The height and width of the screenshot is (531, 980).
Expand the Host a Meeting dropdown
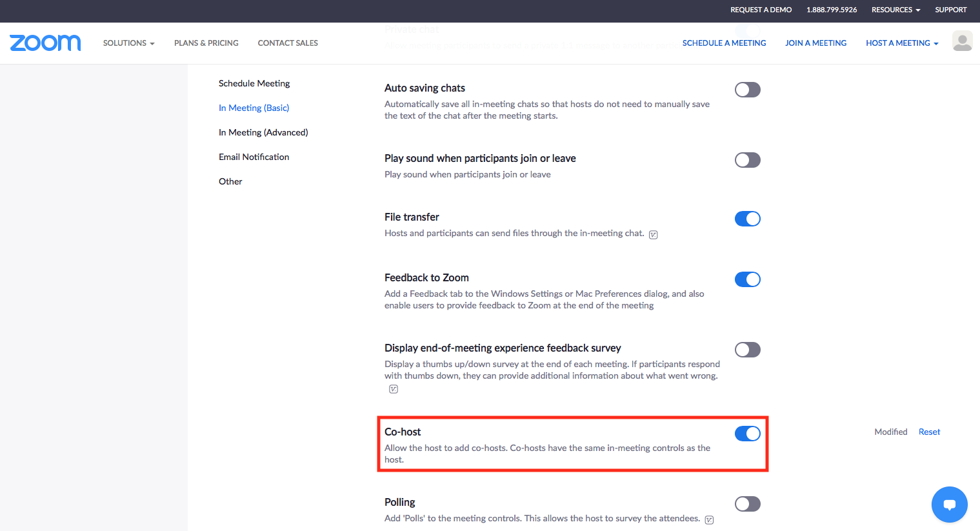901,43
